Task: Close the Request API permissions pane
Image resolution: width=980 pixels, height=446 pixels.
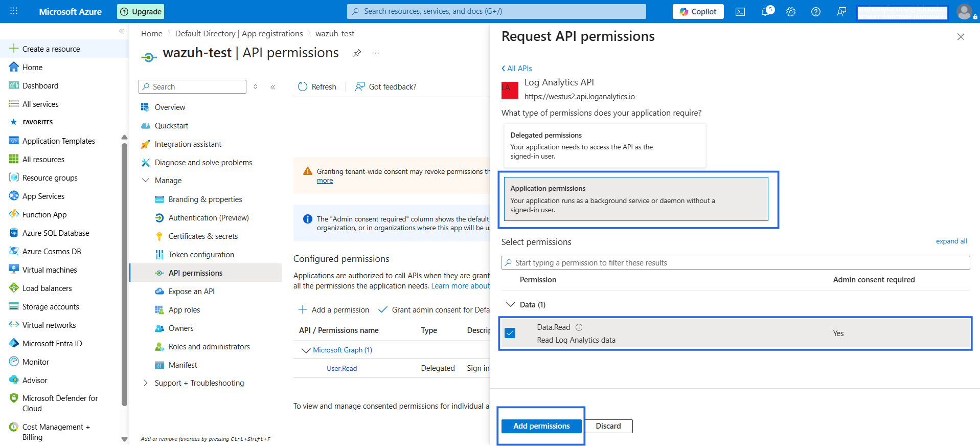Action: click(961, 37)
